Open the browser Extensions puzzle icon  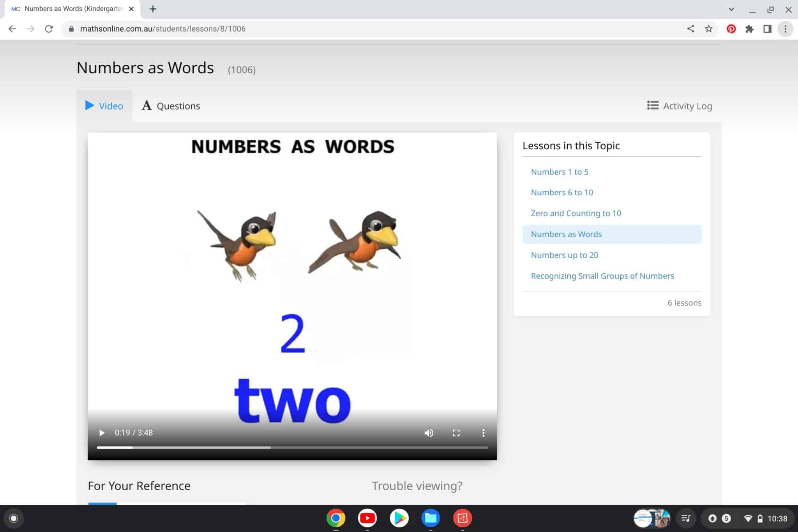[x=749, y=29]
